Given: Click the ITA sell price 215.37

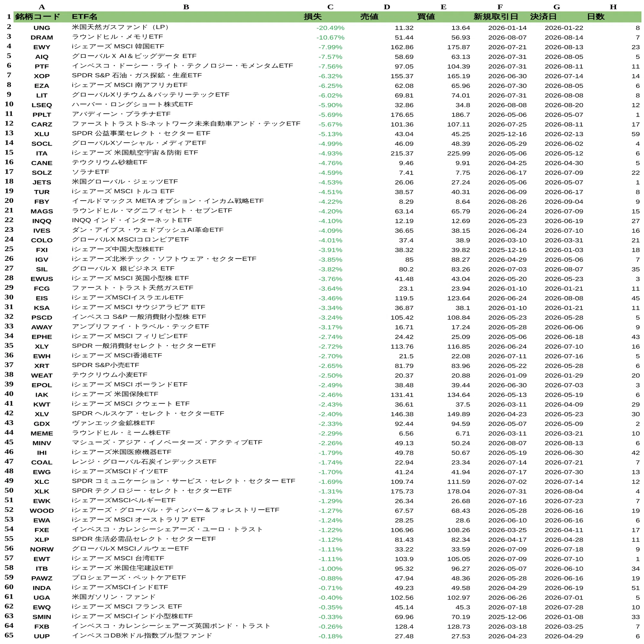Looking at the screenshot, I should [x=402, y=153].
